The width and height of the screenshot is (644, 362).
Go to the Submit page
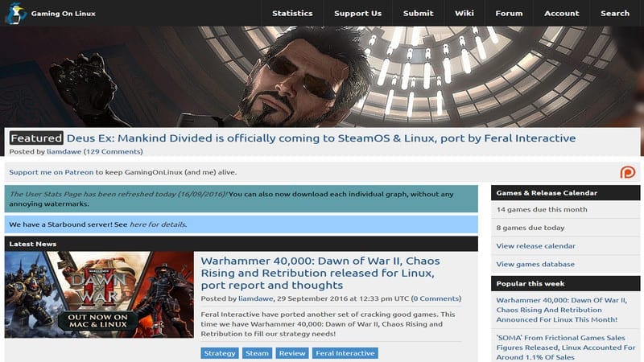(418, 13)
